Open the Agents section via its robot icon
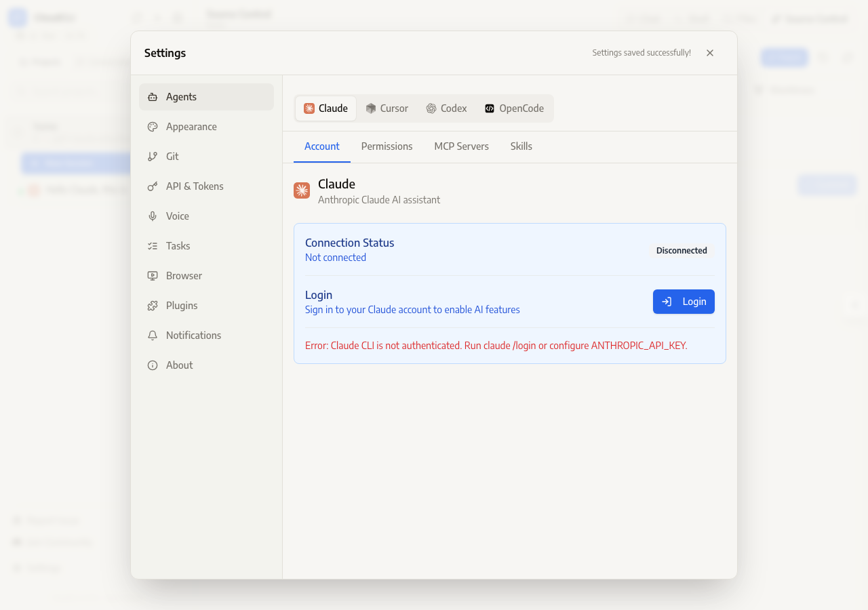The width and height of the screenshot is (868, 610). (x=153, y=97)
